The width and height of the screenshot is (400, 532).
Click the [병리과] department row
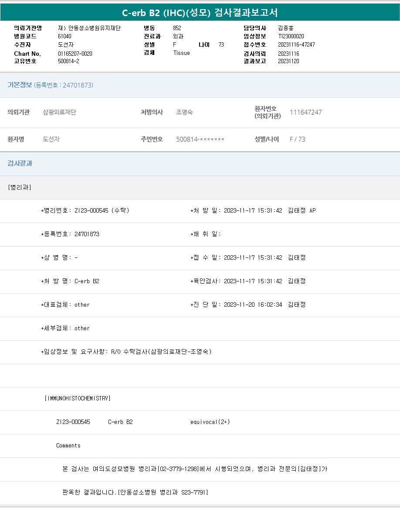pyautogui.click(x=20, y=187)
